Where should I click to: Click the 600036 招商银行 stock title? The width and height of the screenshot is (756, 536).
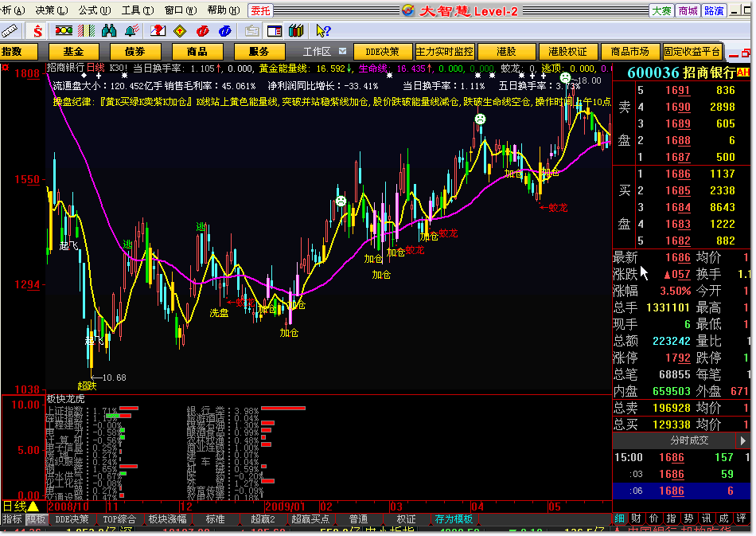[681, 72]
